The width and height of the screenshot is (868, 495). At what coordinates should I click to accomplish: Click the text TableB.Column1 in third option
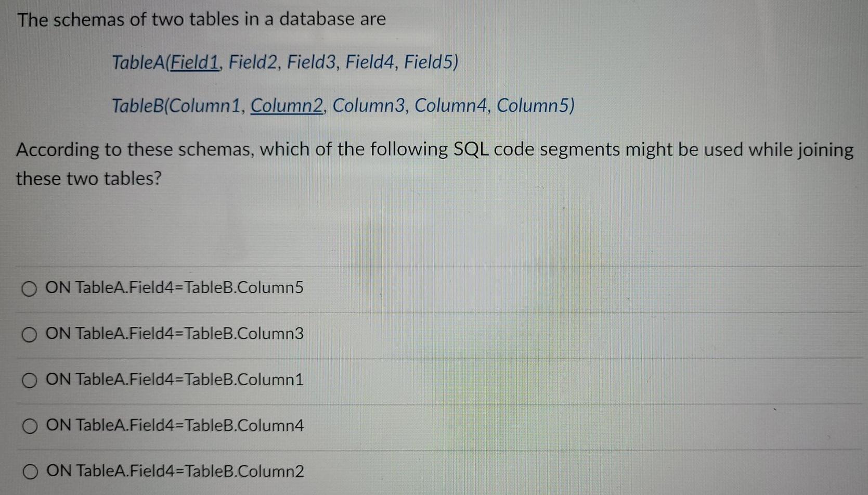(x=245, y=380)
